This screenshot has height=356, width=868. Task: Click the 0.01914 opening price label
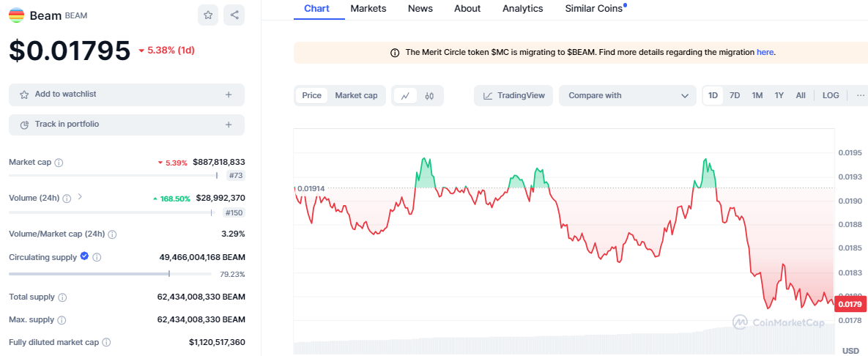[x=311, y=188]
